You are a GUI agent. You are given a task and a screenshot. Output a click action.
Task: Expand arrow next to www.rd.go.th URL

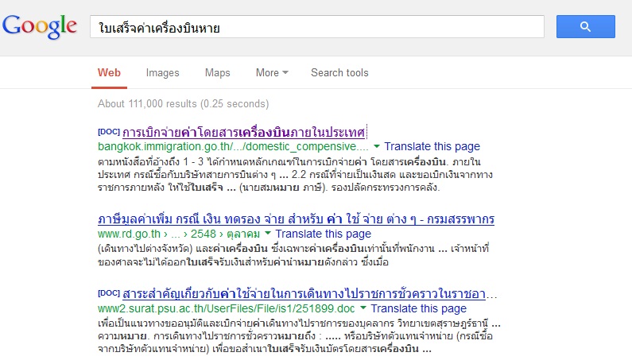pos(268,233)
